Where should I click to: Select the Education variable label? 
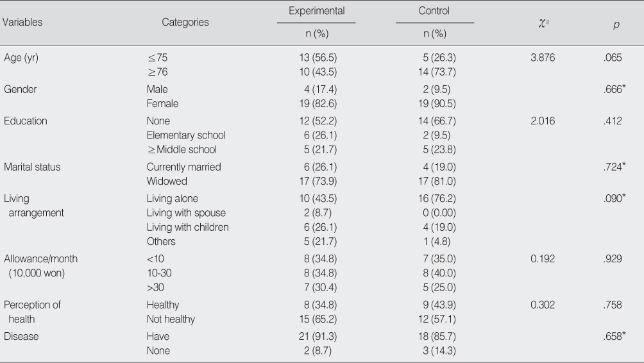pyautogui.click(x=26, y=121)
